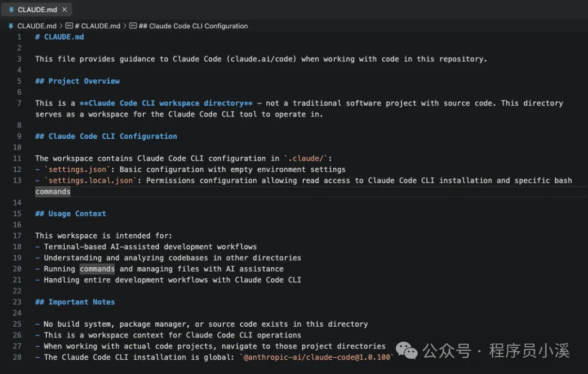The height and width of the screenshot is (374, 588).
Task: Click line number 13 in the gutter
Action: point(17,180)
